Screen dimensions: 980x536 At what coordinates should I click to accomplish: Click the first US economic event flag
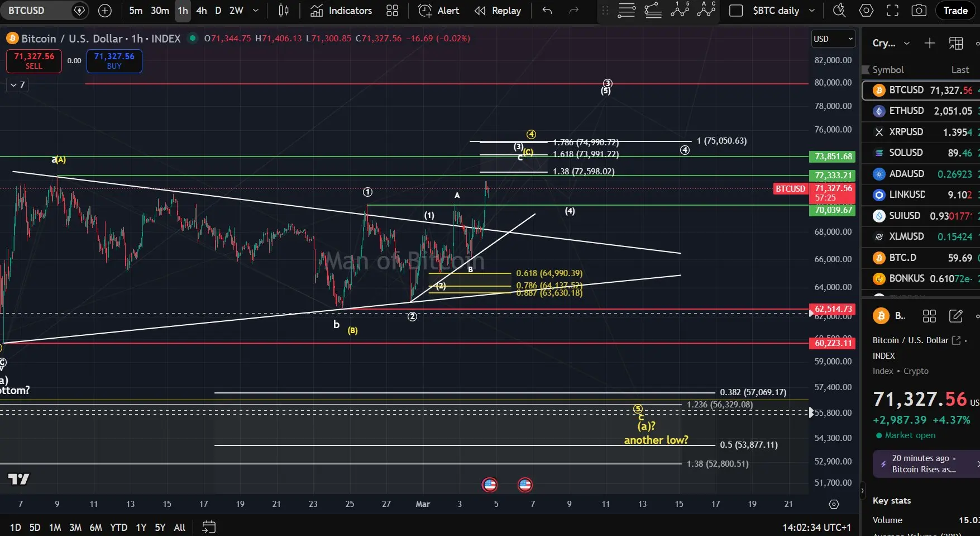click(490, 485)
